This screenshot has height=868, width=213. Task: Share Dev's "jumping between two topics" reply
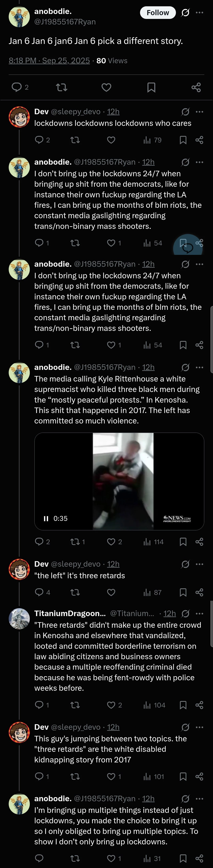point(199,777)
